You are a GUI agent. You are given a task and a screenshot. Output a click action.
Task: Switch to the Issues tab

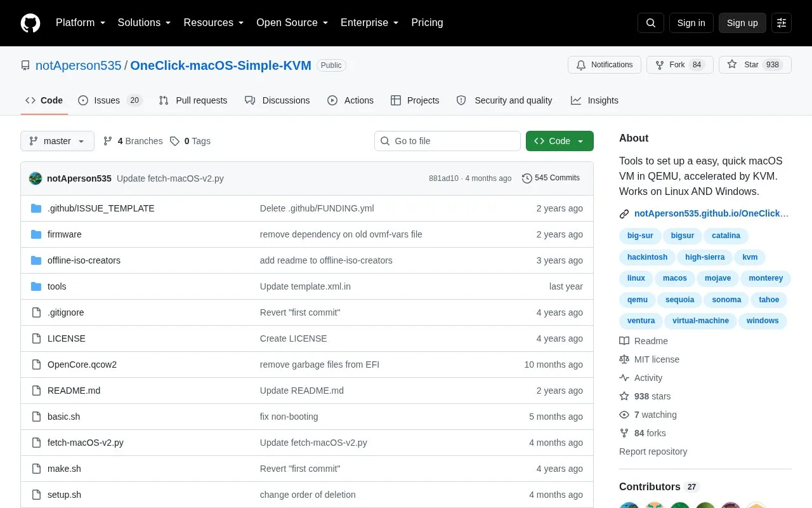(110, 100)
